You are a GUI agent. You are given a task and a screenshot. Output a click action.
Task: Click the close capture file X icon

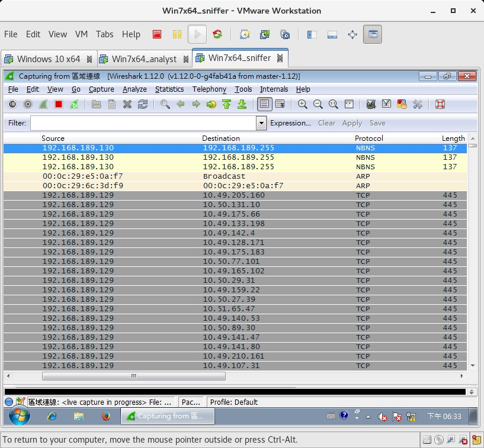[x=127, y=104]
